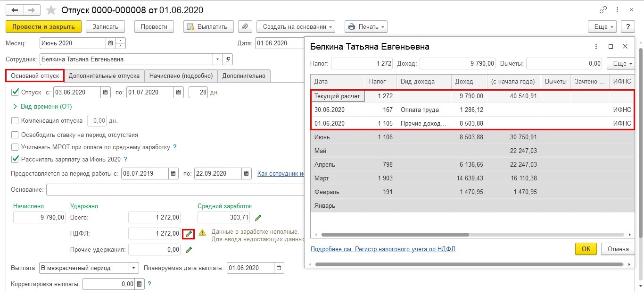
Task: Open the question mark help button
Action: click(627, 27)
